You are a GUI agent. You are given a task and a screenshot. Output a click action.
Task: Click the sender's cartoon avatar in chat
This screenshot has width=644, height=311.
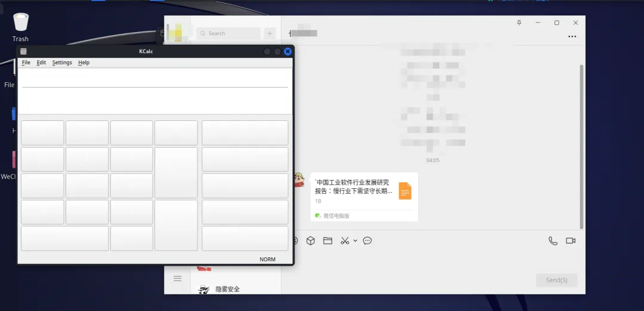(299, 180)
